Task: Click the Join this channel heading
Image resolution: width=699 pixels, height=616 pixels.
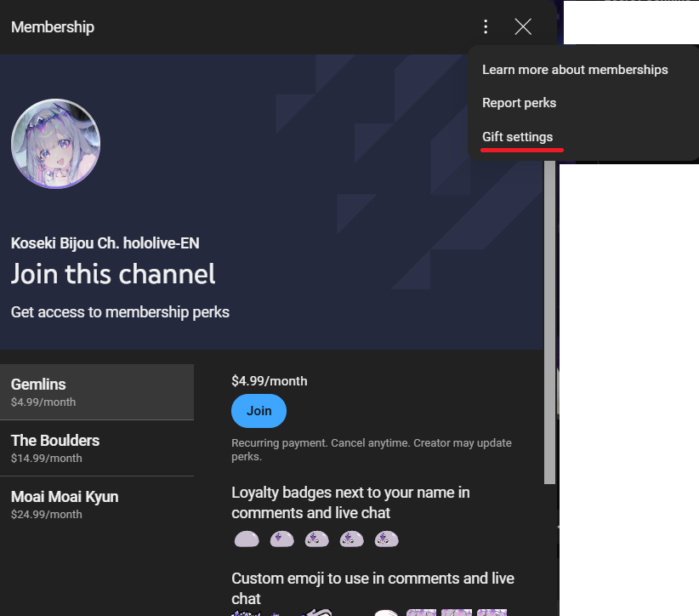Action: click(113, 275)
